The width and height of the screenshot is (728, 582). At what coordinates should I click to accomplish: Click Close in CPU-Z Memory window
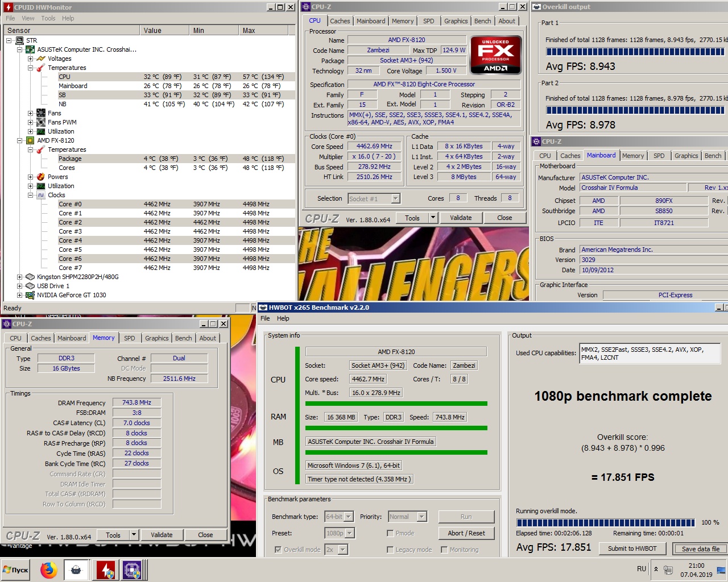[x=205, y=535]
